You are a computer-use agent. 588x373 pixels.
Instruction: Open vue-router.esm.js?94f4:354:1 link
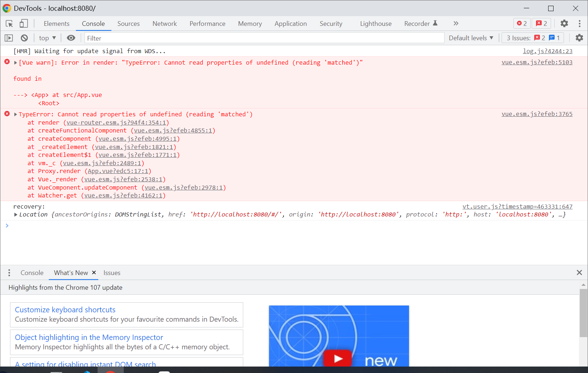click(x=116, y=122)
